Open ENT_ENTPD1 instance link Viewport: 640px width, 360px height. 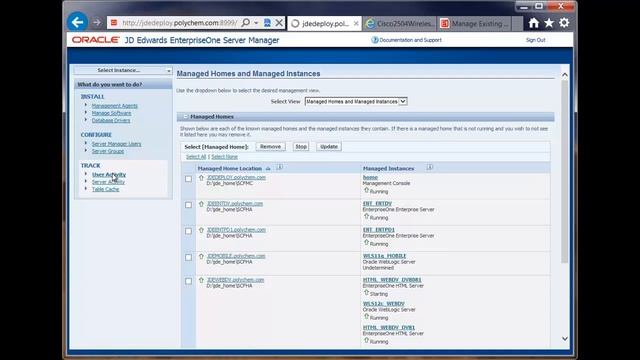pyautogui.click(x=379, y=230)
